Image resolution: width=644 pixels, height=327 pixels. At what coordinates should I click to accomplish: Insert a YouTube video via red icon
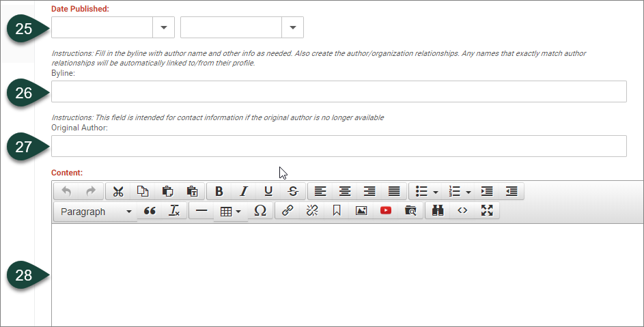pyautogui.click(x=386, y=211)
